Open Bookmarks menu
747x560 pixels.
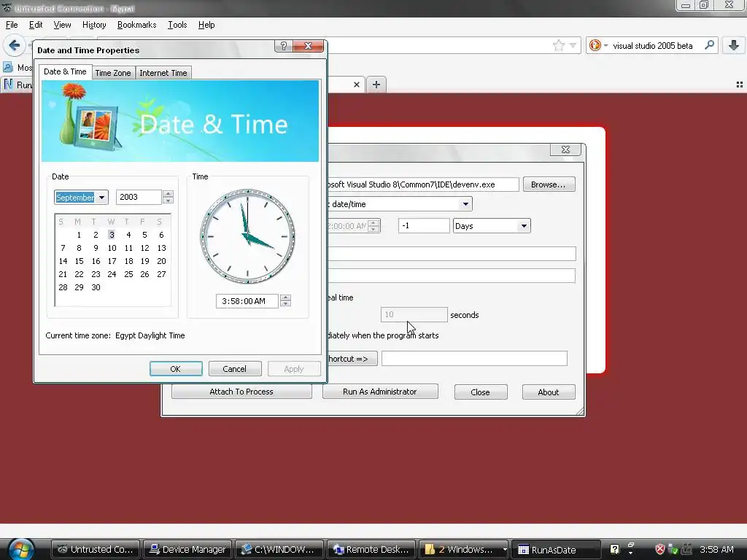136,25
